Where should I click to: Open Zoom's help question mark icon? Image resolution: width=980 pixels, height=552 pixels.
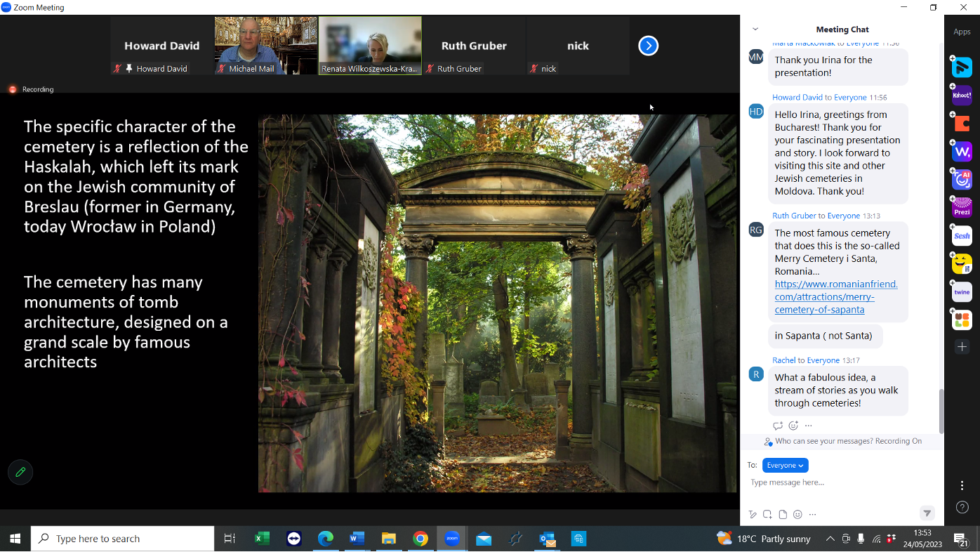click(x=962, y=506)
